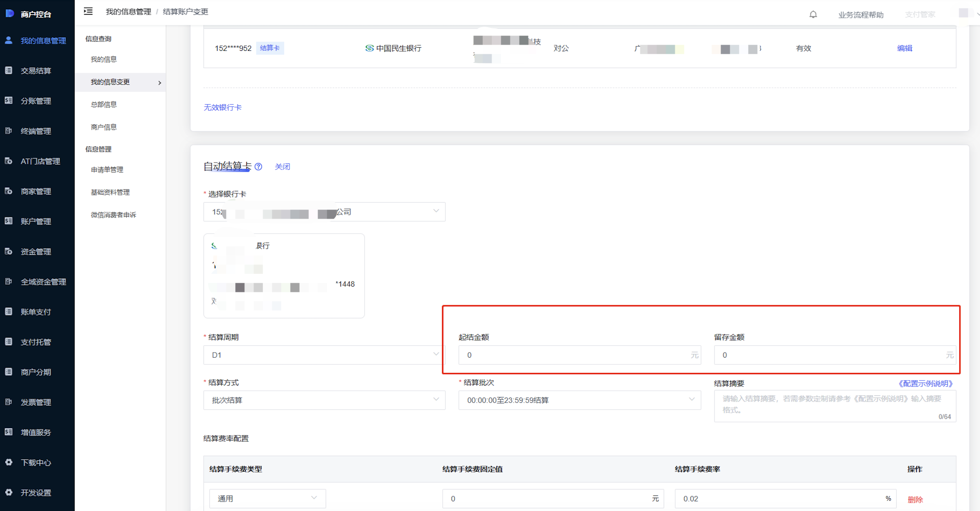Image resolution: width=980 pixels, height=511 pixels.
Task: Click the notification bell icon
Action: 813,14
